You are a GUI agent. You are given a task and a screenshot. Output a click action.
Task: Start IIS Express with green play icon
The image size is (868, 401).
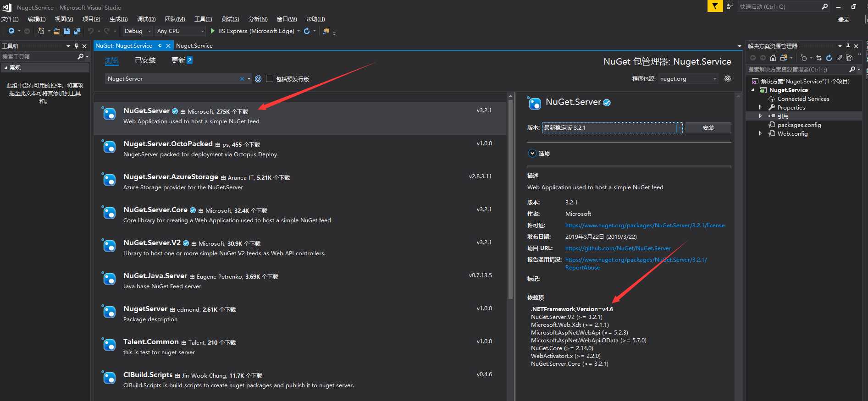(x=213, y=31)
